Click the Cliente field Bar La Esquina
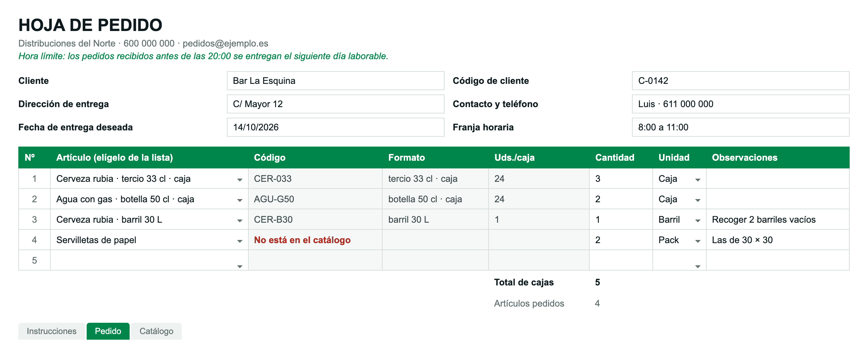868x358 pixels. pyautogui.click(x=335, y=81)
